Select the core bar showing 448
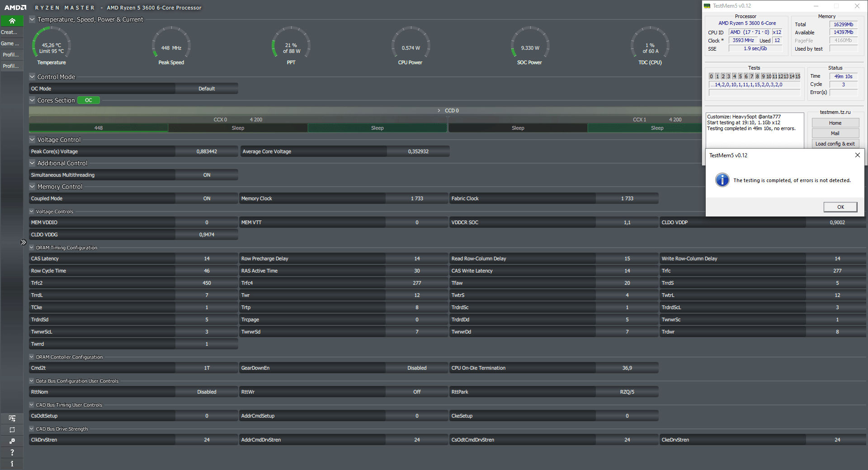The width and height of the screenshot is (868, 470). pos(99,128)
